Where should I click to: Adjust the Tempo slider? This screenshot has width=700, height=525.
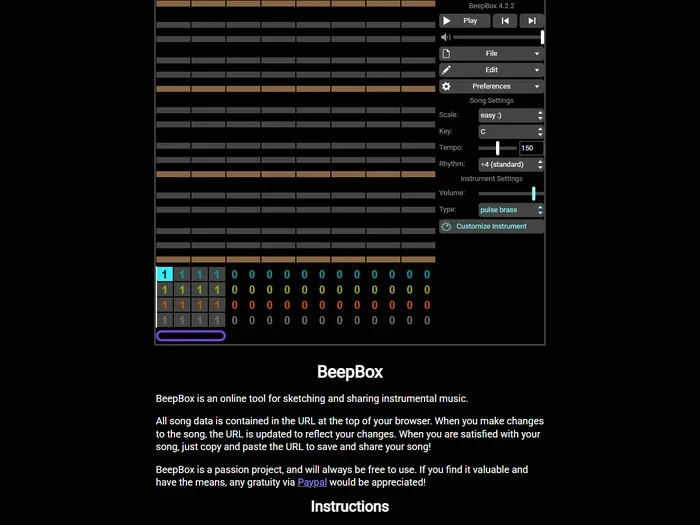click(497, 148)
